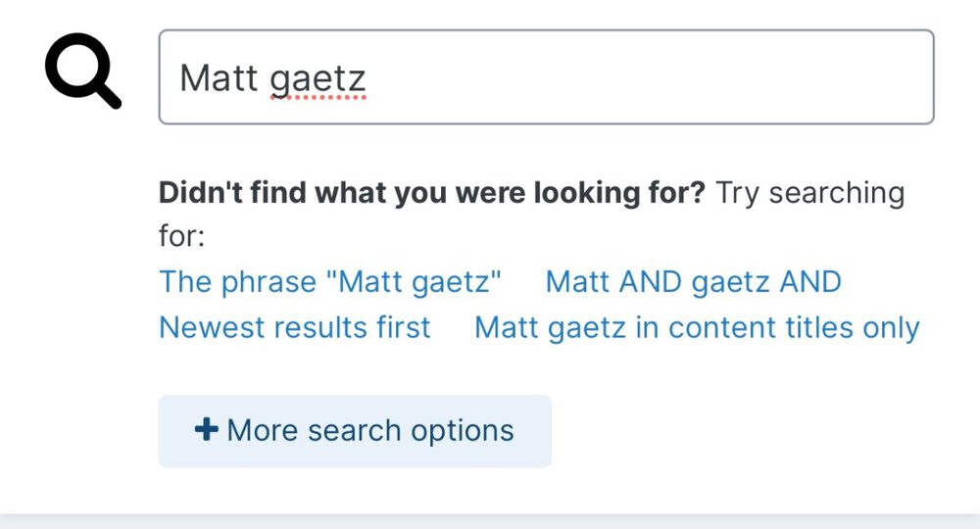Click the "Didn't find what you were looking for?" heading
The height and width of the screenshot is (529, 980).
(431, 192)
